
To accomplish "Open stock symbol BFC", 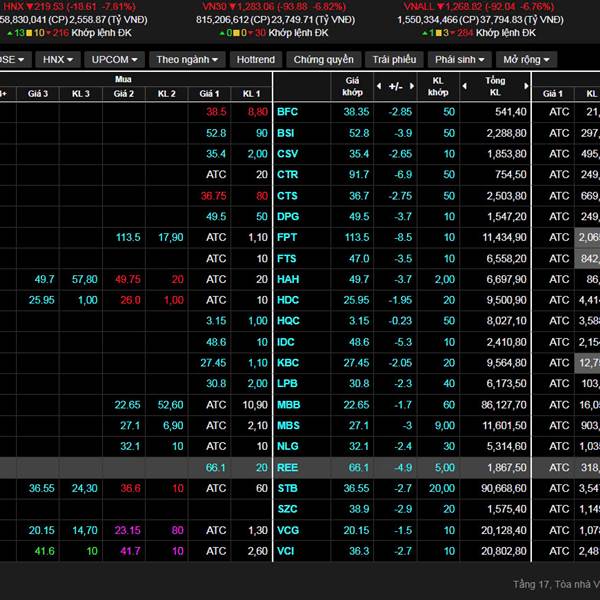I will coord(287,112).
